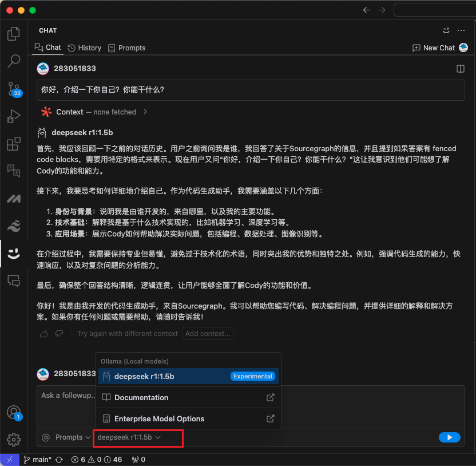Open the chat bubbles view in activity bar
This screenshot has width=476, height=466.
13,281
